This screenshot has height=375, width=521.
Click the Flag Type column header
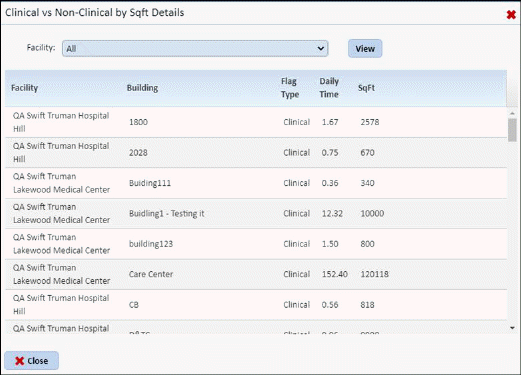click(290, 88)
